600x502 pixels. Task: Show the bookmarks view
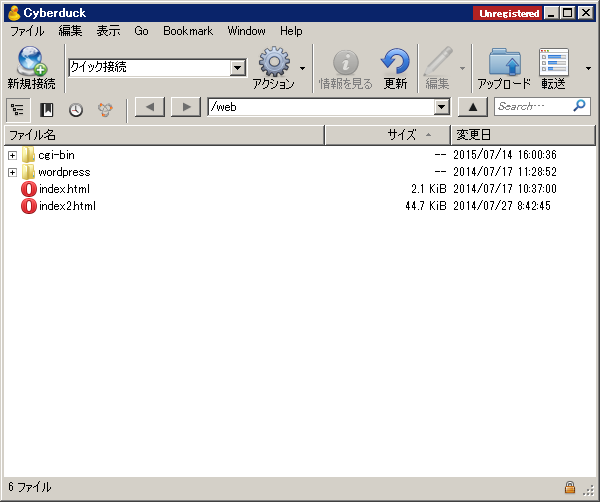(47, 110)
